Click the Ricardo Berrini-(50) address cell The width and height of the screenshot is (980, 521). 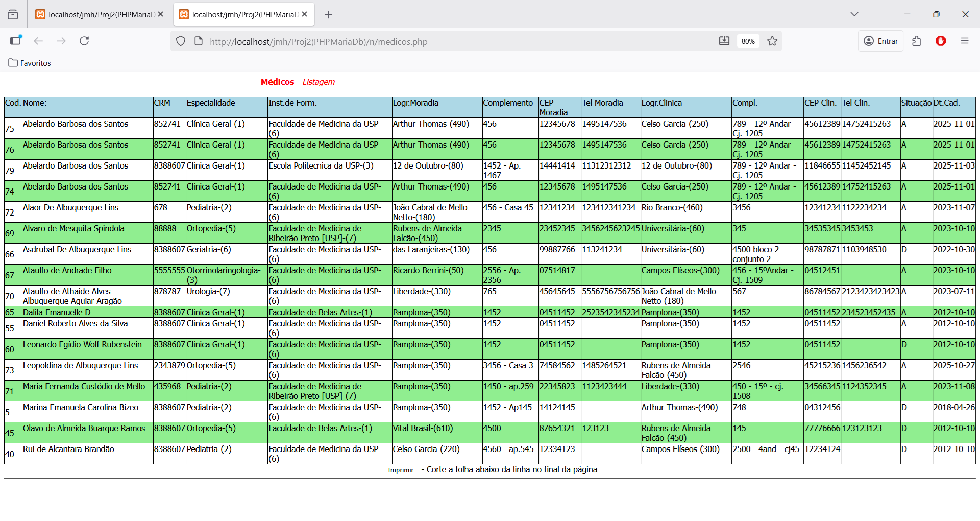(437, 275)
